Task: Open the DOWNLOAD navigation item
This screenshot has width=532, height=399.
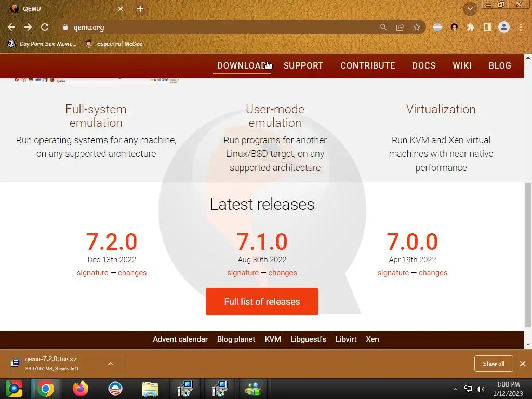Action: (x=242, y=65)
